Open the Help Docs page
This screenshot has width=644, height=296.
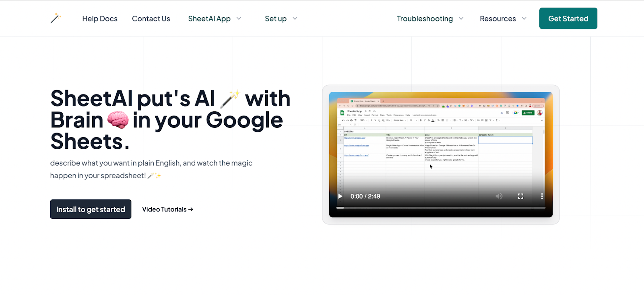(100, 18)
